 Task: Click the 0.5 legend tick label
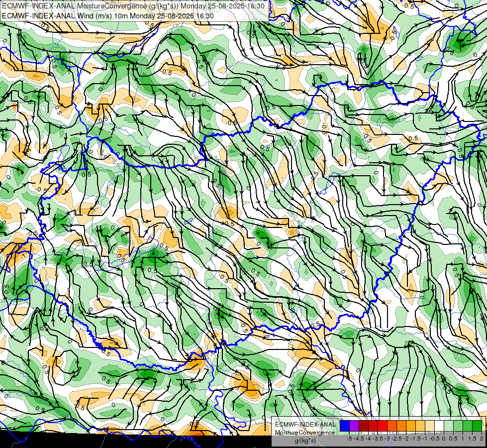[453, 439]
